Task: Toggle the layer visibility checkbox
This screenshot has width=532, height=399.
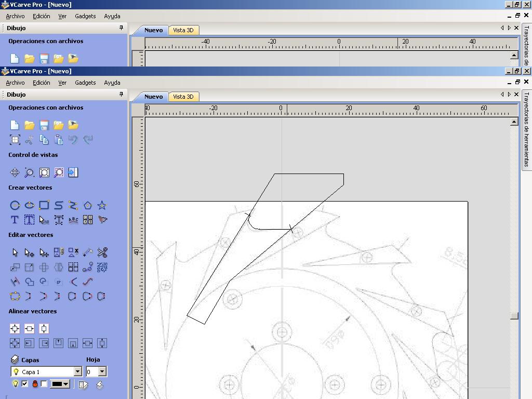Action: click(24, 384)
